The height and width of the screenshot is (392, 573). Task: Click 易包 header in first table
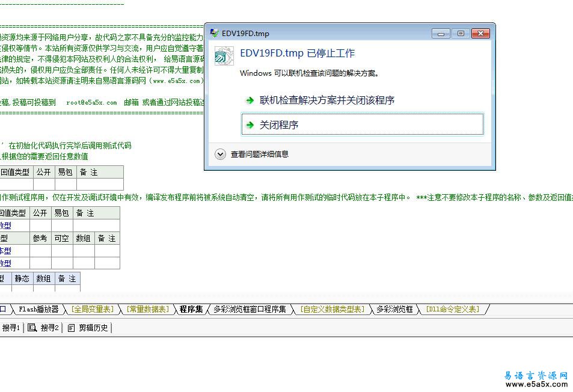(x=66, y=172)
